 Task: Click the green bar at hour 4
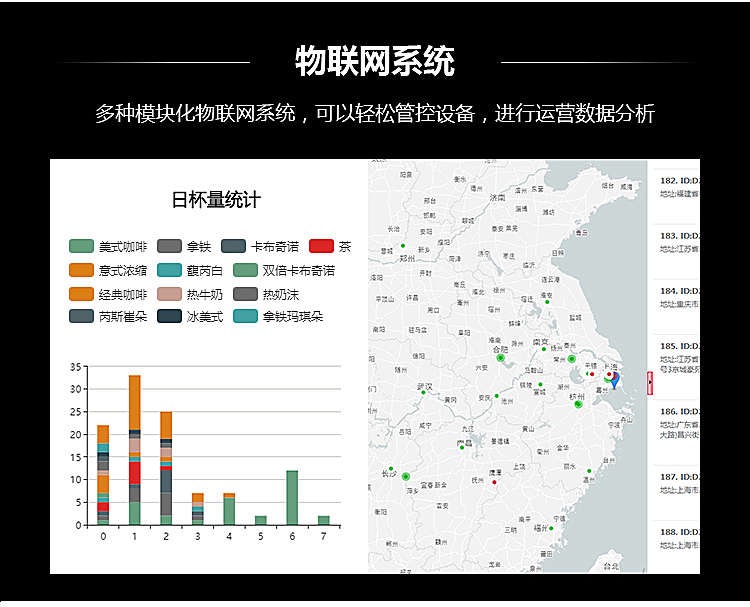pos(229,511)
